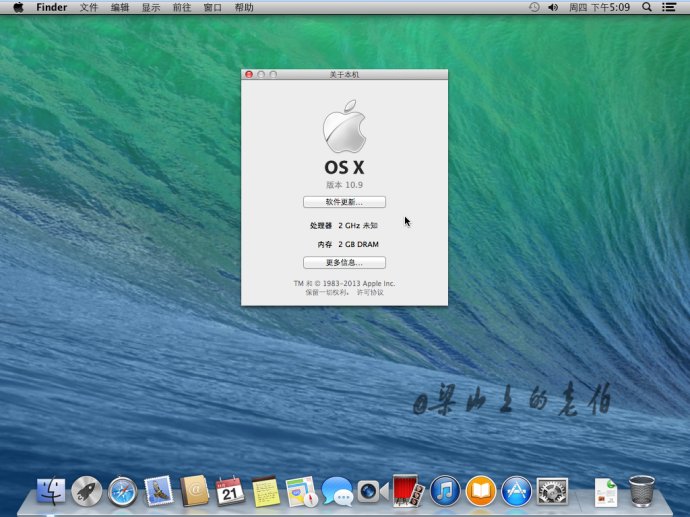Click 软件更新... button
The width and height of the screenshot is (690, 517).
tap(344, 202)
